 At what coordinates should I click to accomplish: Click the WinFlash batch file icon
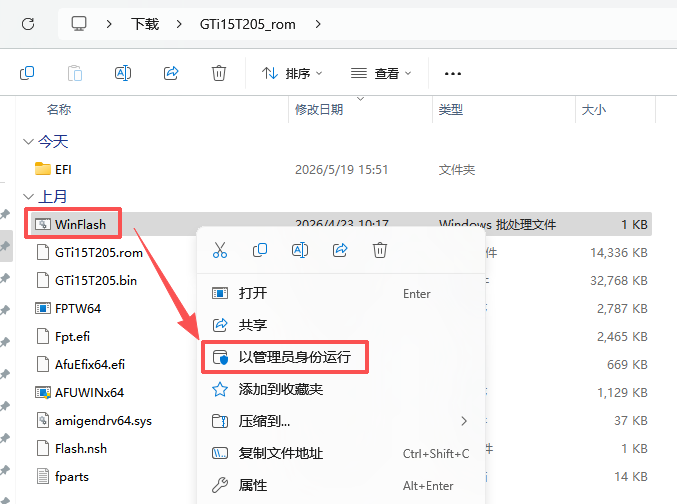pyautogui.click(x=43, y=224)
